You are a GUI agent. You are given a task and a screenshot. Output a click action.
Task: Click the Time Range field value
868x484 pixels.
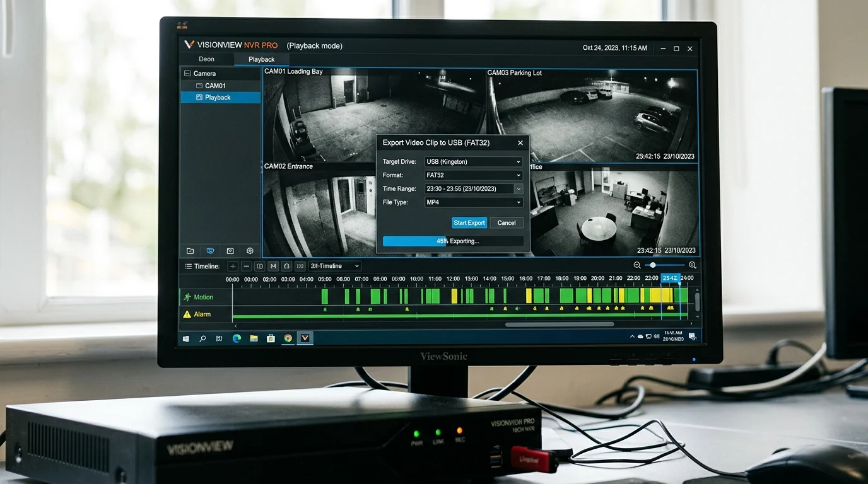pyautogui.click(x=469, y=189)
